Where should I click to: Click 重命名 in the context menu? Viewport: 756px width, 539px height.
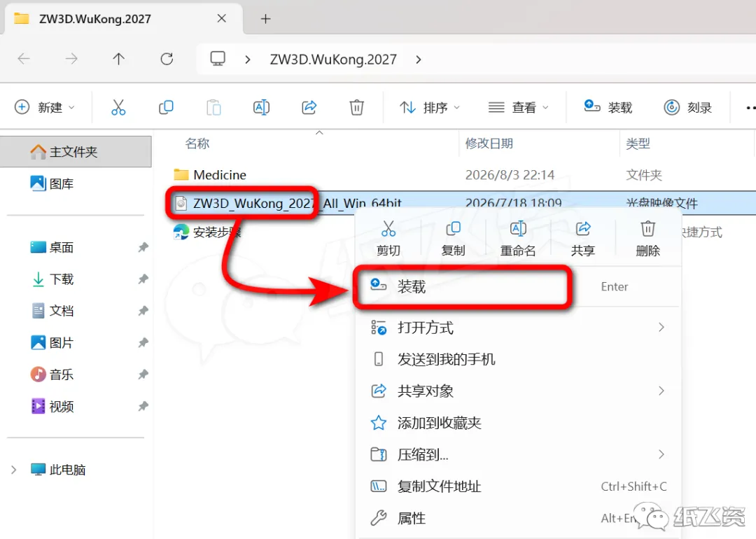(x=518, y=239)
